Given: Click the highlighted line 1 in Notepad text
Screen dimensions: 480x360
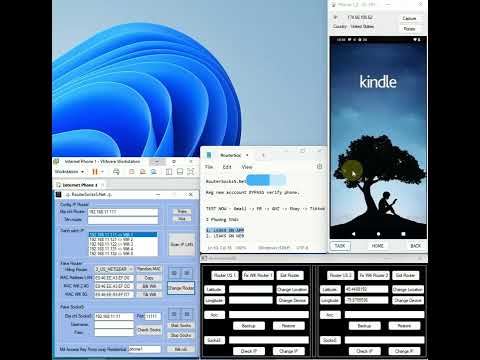Looking at the screenshot, I should pyautogui.click(x=225, y=230).
